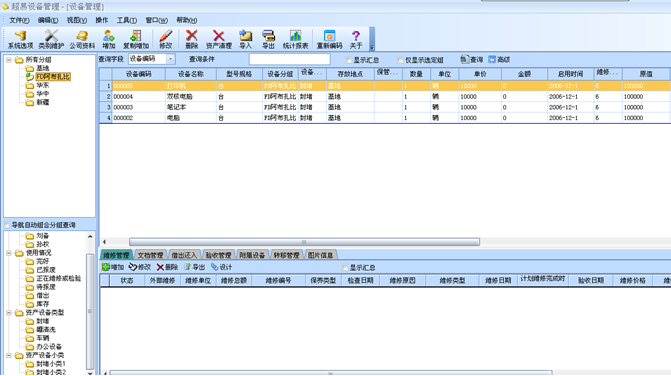Click 设计 paperclip icon
The image size is (671, 376).
coord(222,267)
